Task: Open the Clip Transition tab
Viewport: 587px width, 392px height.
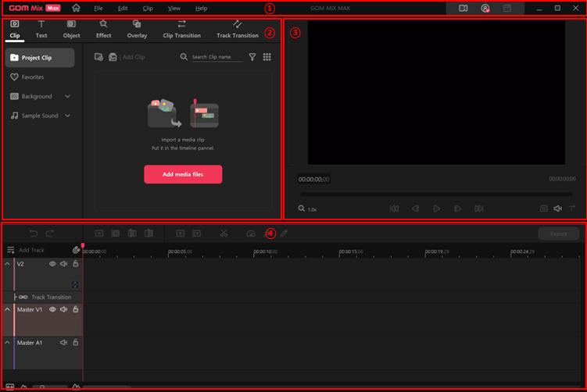Action: coord(181,29)
